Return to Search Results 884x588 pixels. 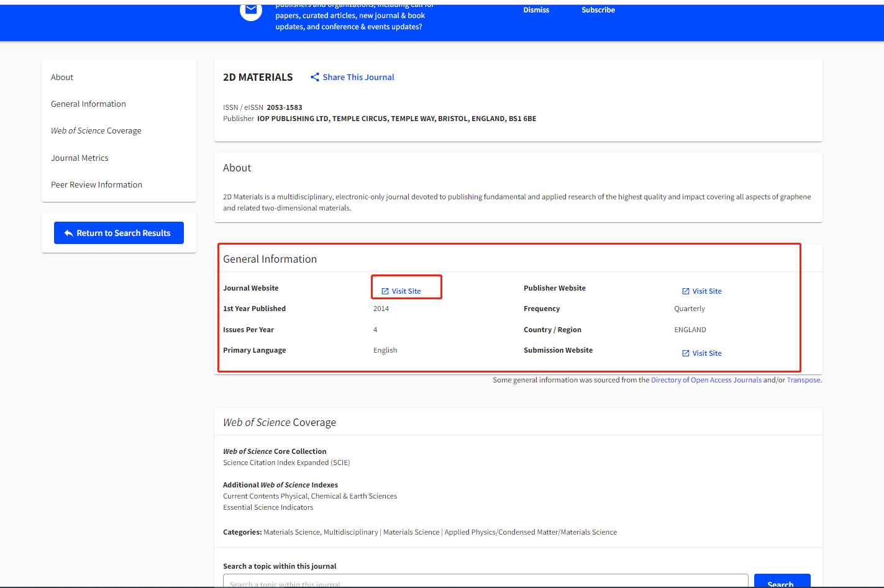click(119, 233)
